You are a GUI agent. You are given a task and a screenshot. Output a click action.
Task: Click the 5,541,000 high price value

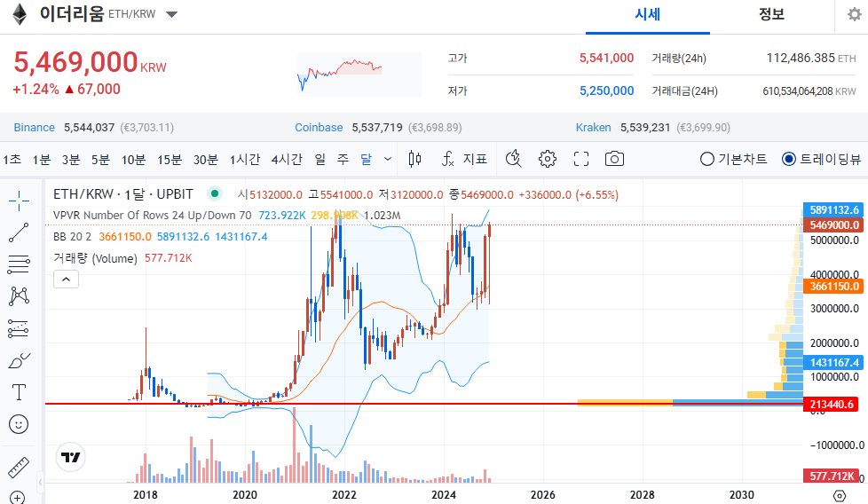click(606, 58)
